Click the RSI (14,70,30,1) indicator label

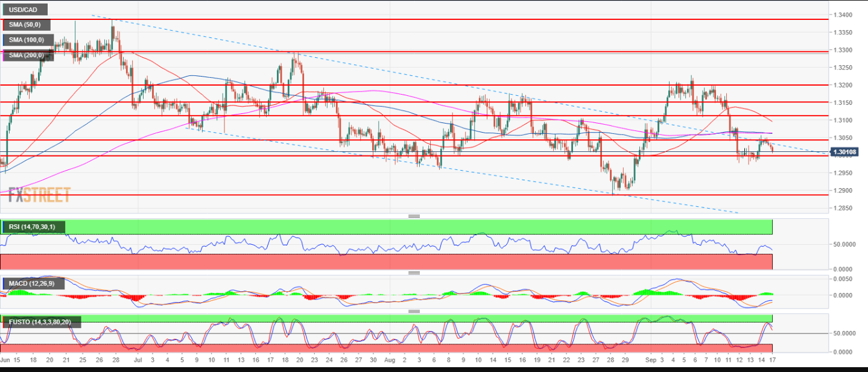(34, 227)
